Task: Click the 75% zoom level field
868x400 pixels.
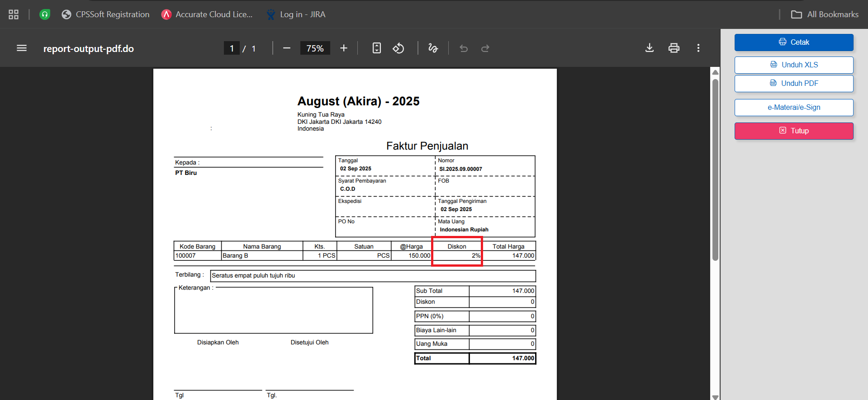Action: click(315, 48)
